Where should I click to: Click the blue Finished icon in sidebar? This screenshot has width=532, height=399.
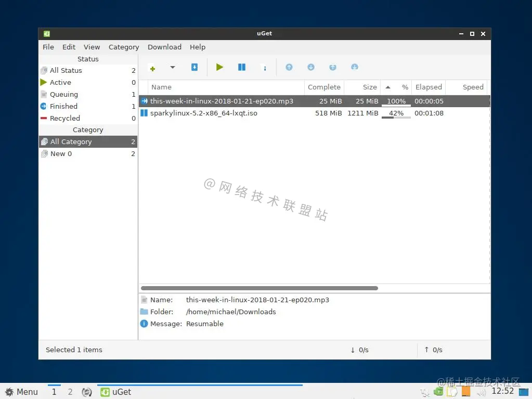coord(44,106)
